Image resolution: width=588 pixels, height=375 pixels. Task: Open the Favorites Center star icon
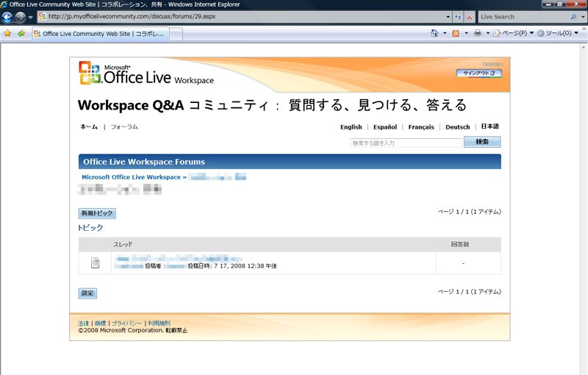click(7, 33)
